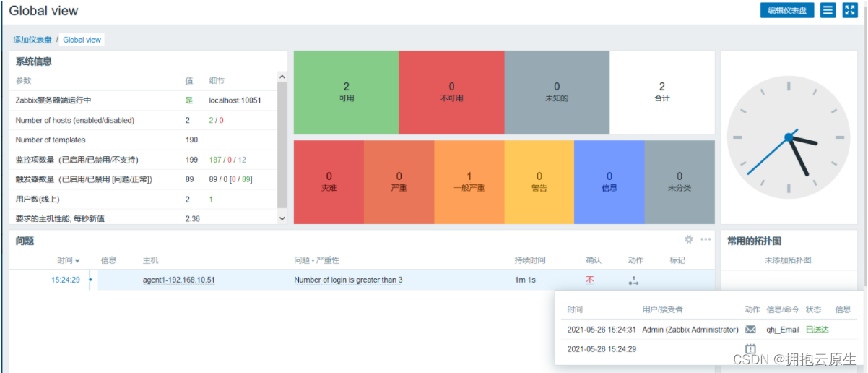Select the blue 信息 information tile
Viewport: 868px width, 373px height.
pyautogui.click(x=609, y=181)
